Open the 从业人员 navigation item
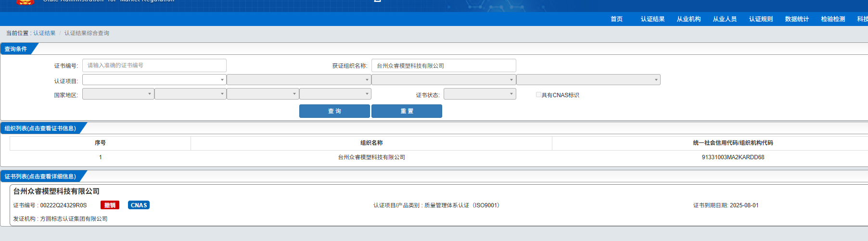The image size is (868, 241). pos(725,19)
